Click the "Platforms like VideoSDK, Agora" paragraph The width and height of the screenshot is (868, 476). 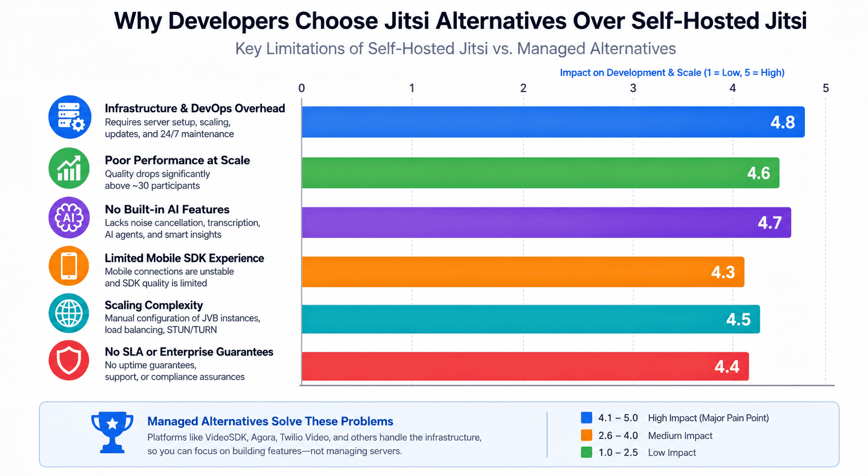coord(314,444)
